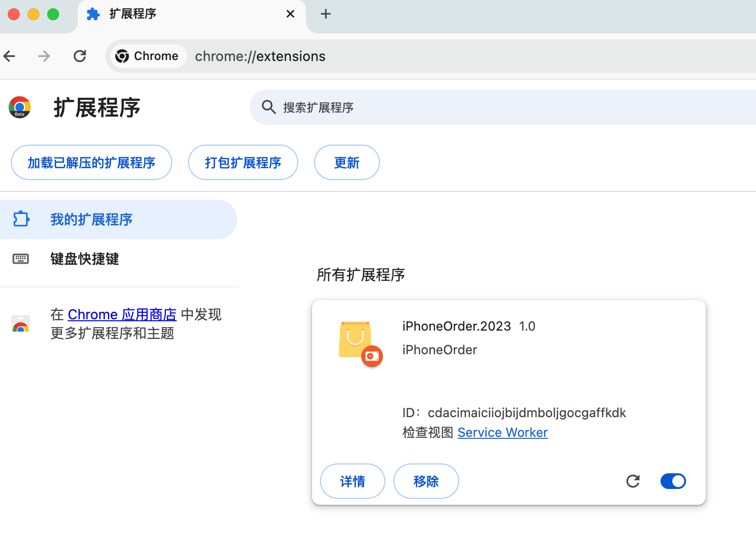Click 打包扩展程序 button
Image resolution: width=756 pixels, height=551 pixels.
(243, 162)
